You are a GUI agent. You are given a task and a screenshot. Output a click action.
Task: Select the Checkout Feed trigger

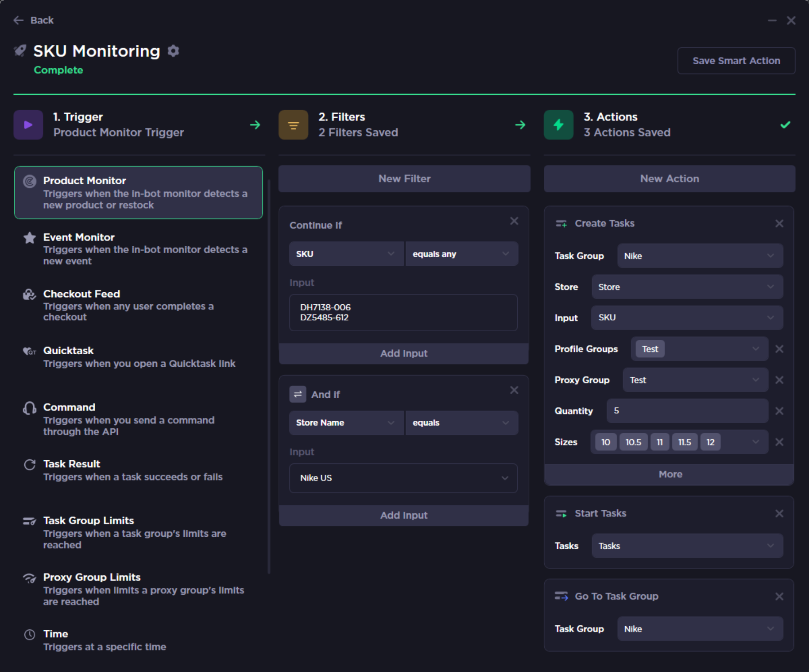click(138, 305)
